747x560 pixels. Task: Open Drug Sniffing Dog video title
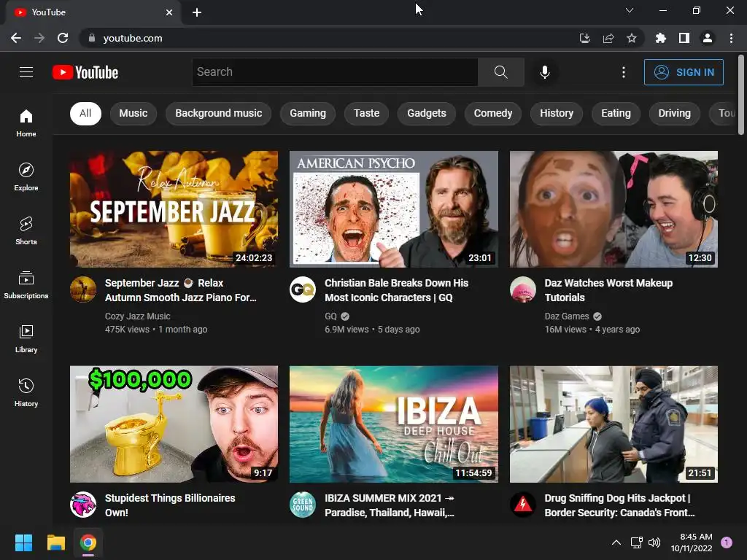pos(620,505)
